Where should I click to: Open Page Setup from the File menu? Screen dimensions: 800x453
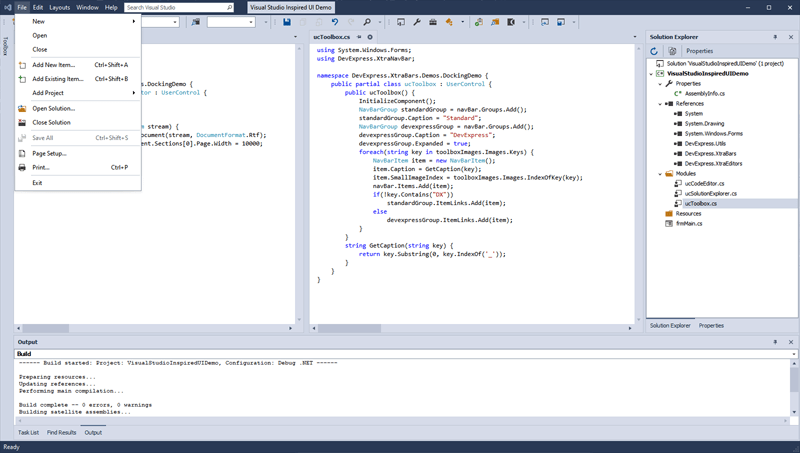pyautogui.click(x=78, y=153)
